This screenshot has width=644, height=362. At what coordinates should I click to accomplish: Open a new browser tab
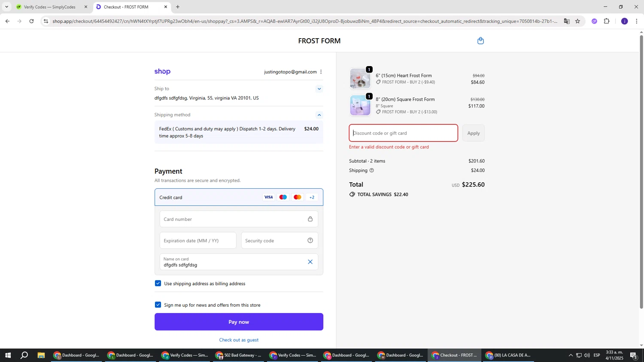[x=178, y=7]
